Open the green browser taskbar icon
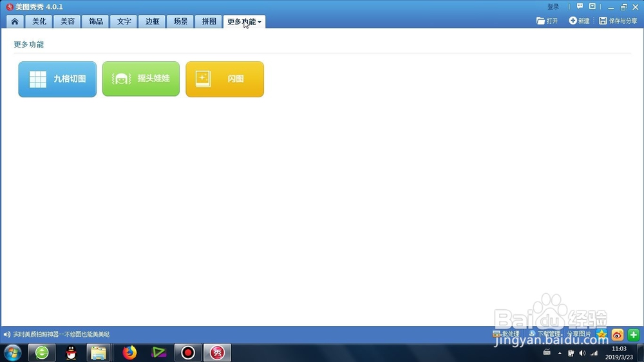644x362 pixels. pos(42,352)
